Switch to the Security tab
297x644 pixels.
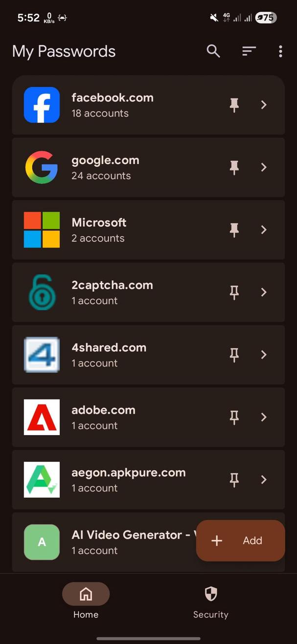click(x=210, y=602)
